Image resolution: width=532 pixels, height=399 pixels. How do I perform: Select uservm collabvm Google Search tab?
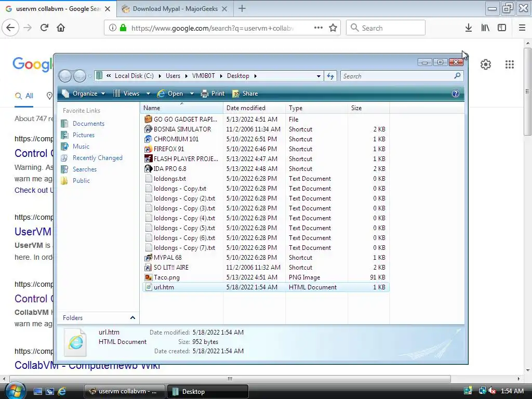(58, 9)
